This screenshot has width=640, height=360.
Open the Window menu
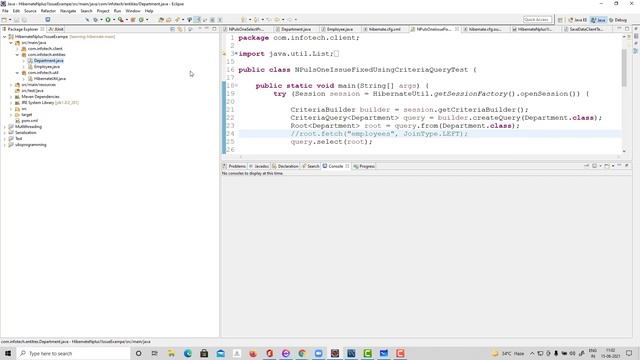[133, 11]
